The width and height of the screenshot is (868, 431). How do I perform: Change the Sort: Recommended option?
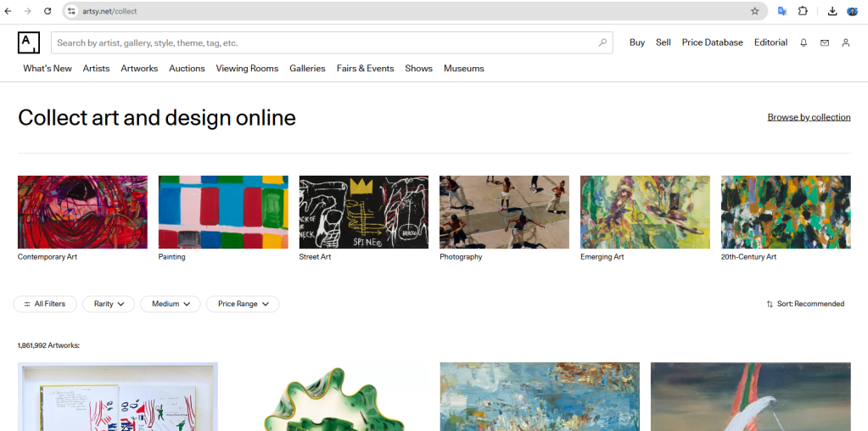coord(805,304)
